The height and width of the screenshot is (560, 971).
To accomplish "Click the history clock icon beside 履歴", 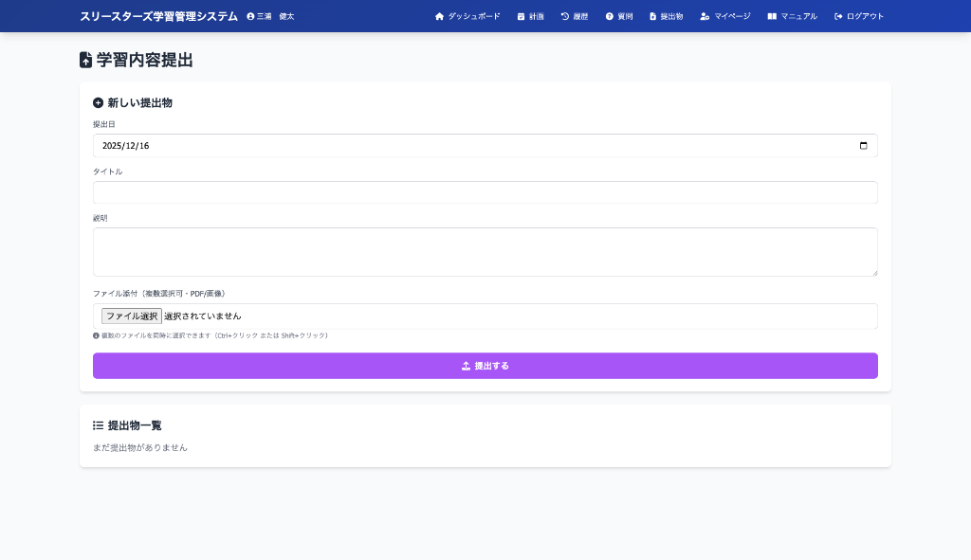I will [565, 16].
